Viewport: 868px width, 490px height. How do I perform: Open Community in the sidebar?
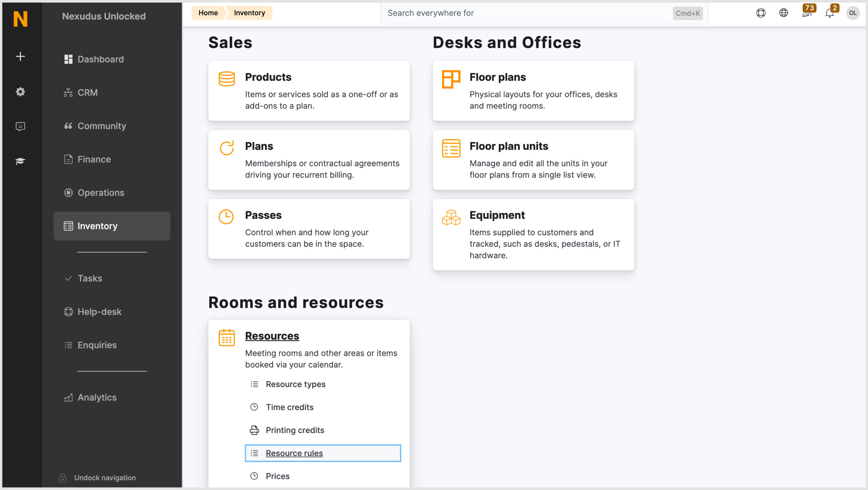point(112,126)
